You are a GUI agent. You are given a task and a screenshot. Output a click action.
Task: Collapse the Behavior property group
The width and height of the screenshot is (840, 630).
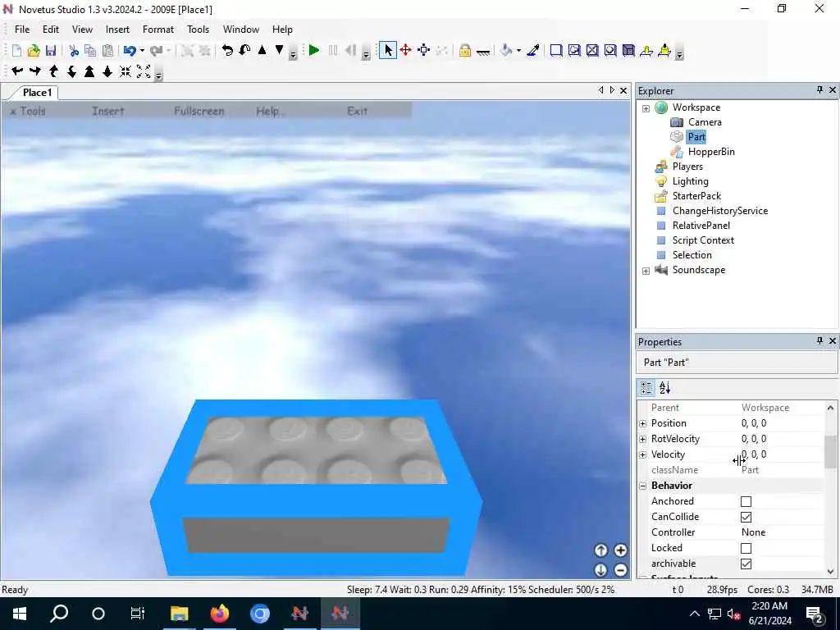643,486
